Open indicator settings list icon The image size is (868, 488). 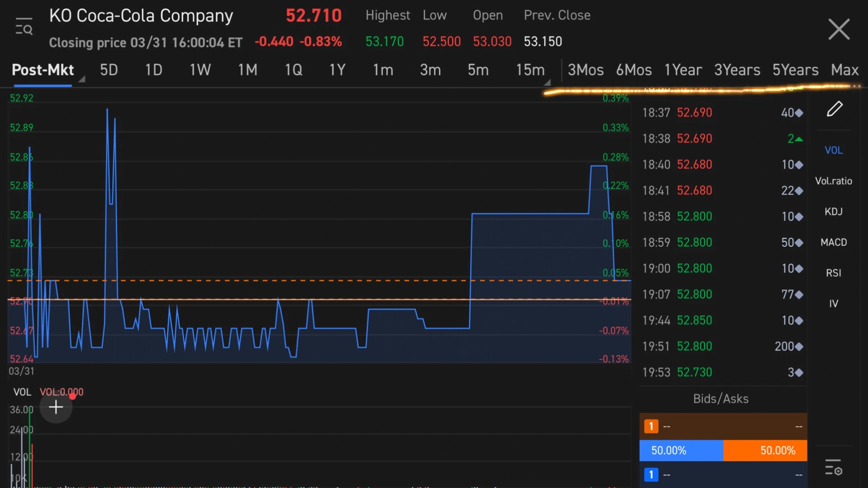point(833,467)
